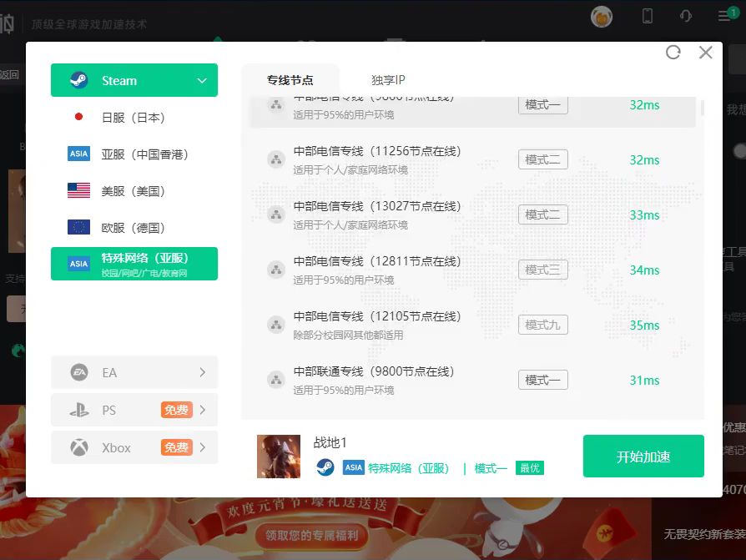
Task: Click node icon of 13027节点 row
Action: 276,214
